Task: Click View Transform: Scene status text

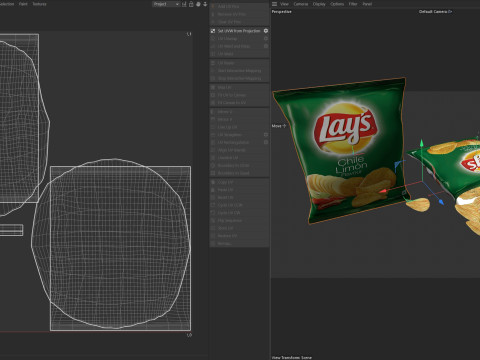Action: coord(292,357)
